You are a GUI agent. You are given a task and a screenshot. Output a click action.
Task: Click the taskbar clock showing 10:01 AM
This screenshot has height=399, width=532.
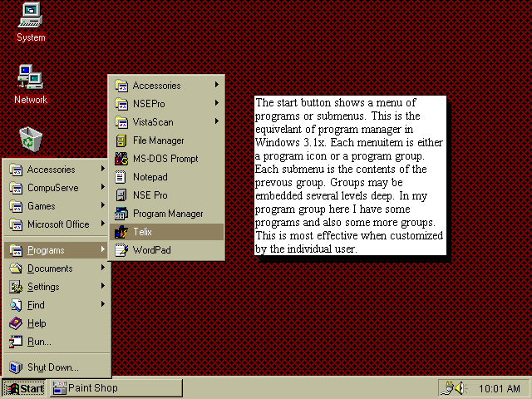(x=500, y=388)
